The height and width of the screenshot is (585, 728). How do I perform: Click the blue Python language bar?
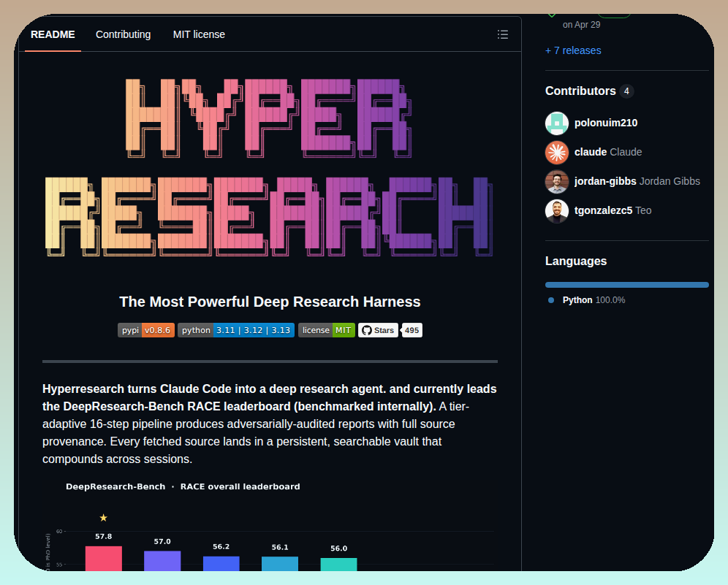coord(627,285)
